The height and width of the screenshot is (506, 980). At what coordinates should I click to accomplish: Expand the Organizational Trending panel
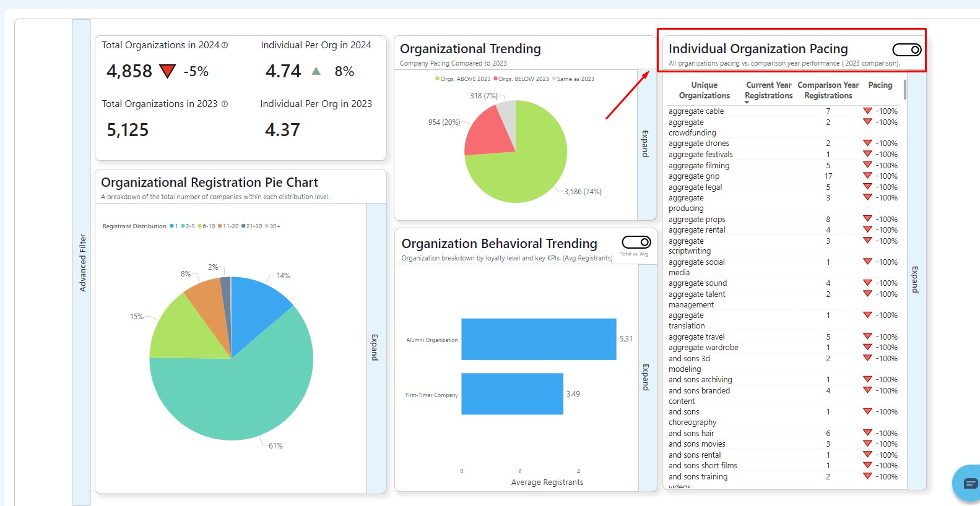[x=646, y=144]
